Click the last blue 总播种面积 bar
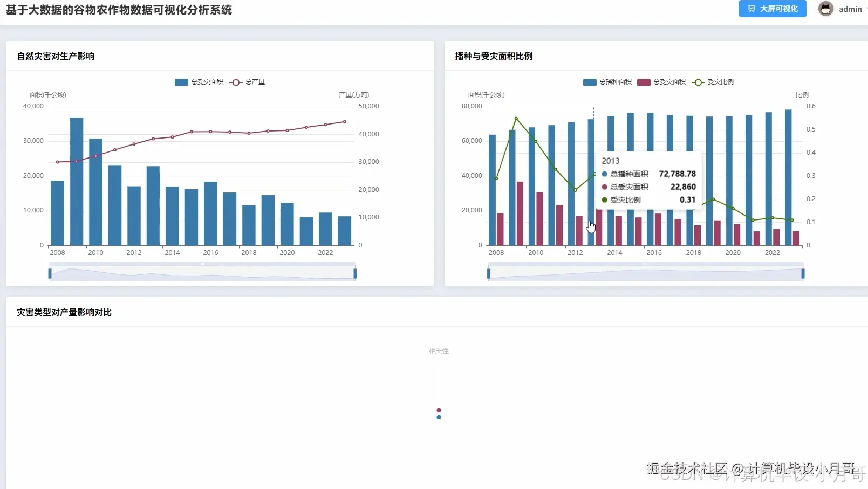This screenshot has height=489, width=868. [788, 177]
